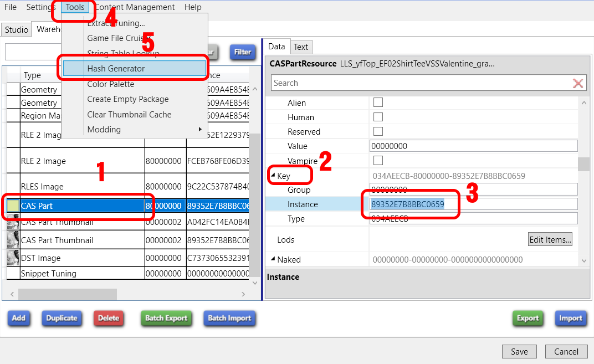Click resource list scroll up arrow
Image resolution: width=594 pixels, height=364 pixels.
(254, 89)
